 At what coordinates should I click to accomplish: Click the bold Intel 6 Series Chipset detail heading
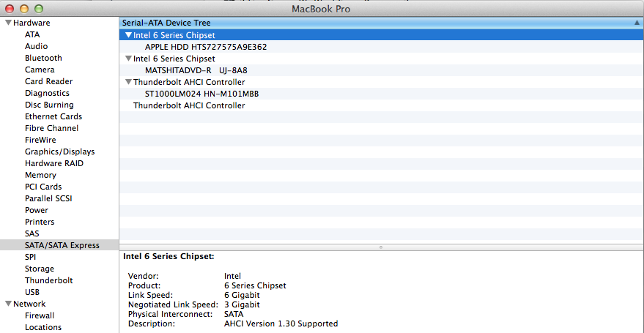click(169, 257)
